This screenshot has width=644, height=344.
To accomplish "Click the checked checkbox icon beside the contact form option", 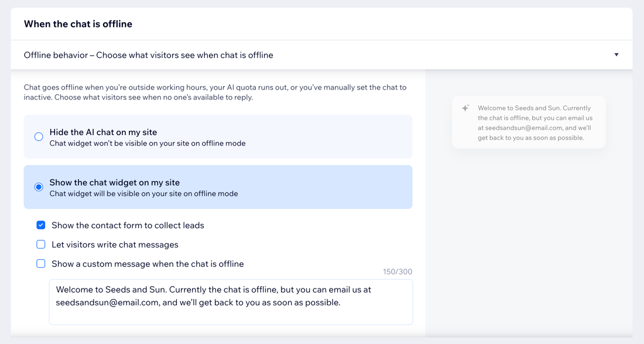I will 41,225.
